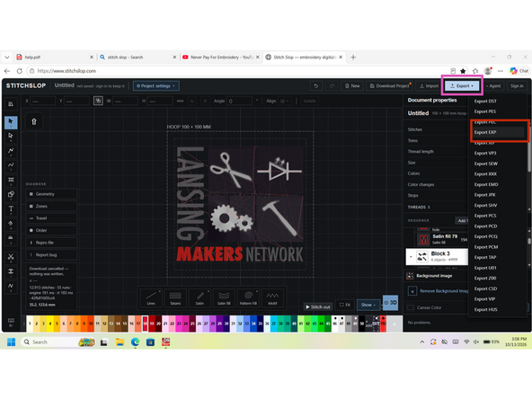Toggle the 3D view button

[x=390, y=302]
